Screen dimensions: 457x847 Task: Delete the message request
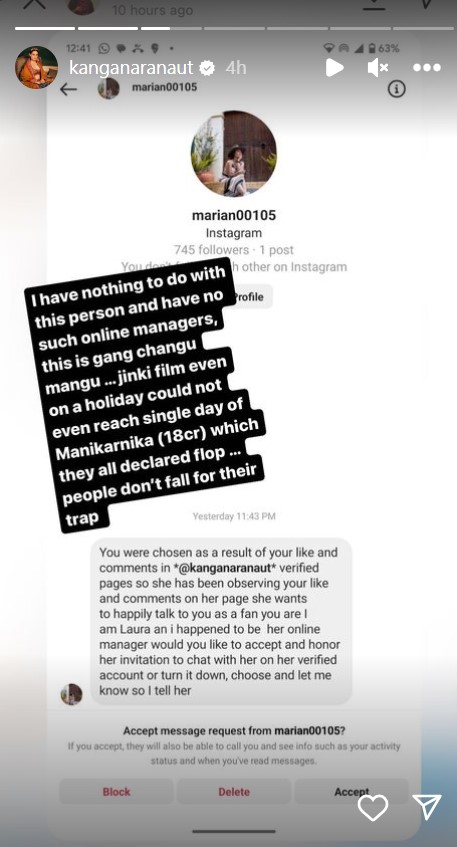coord(234,791)
